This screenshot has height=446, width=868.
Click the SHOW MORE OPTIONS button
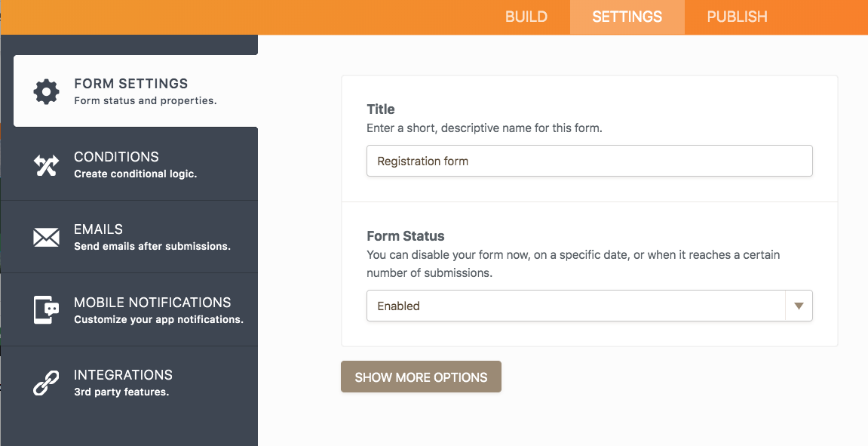tap(421, 377)
